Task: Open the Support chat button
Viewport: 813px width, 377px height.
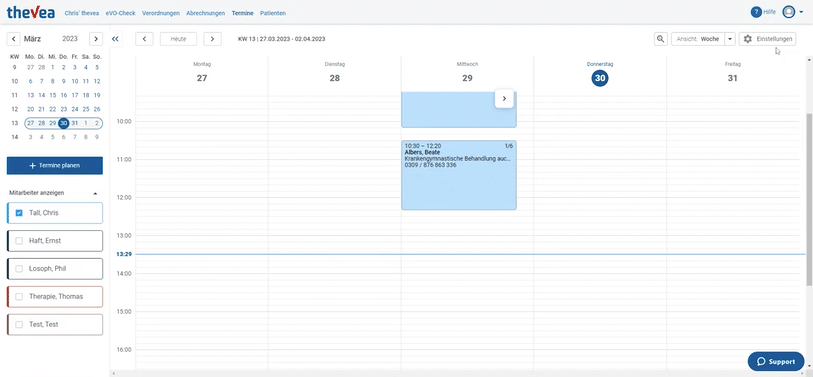Action: point(776,361)
